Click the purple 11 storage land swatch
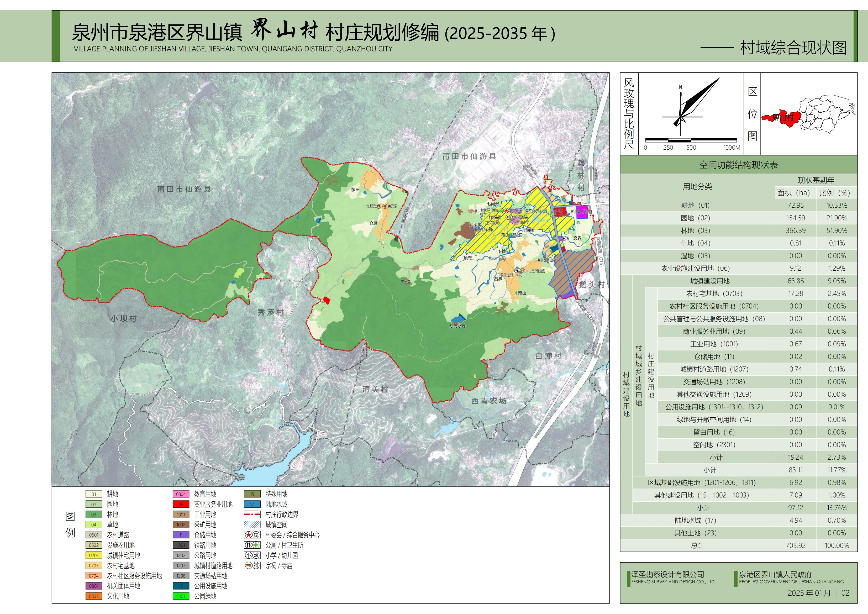 181,535
